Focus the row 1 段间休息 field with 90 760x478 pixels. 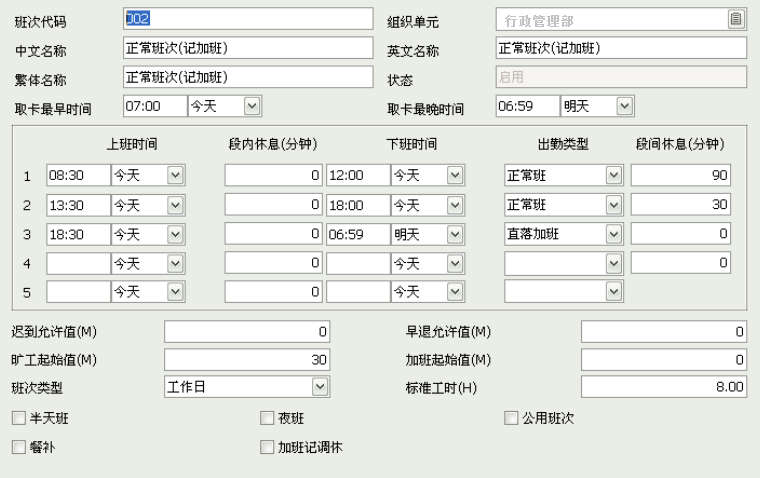(681, 175)
